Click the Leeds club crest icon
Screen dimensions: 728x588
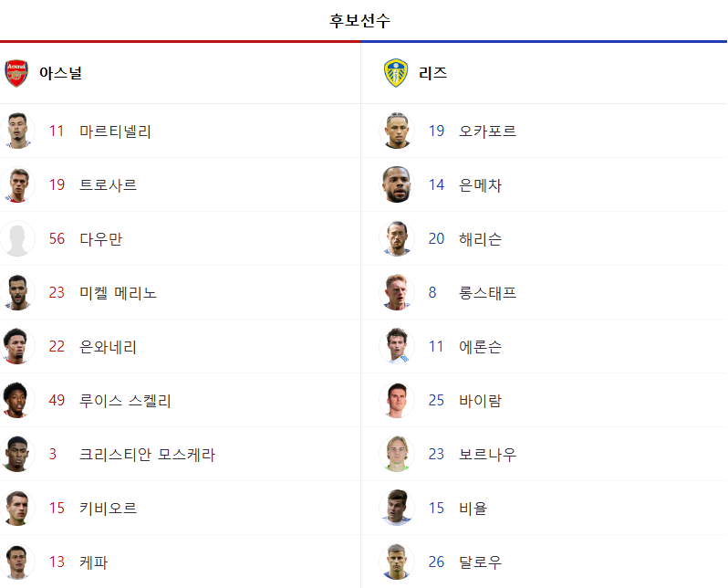point(396,73)
